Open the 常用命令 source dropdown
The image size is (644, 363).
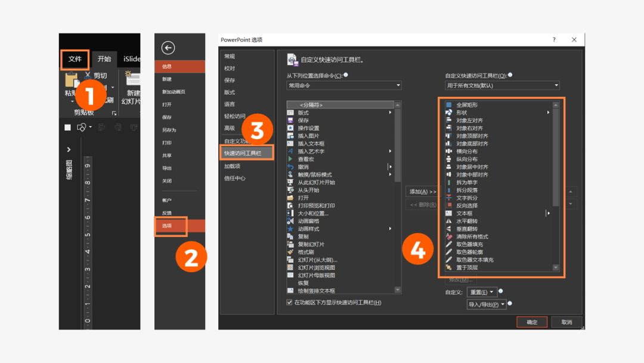(x=344, y=85)
